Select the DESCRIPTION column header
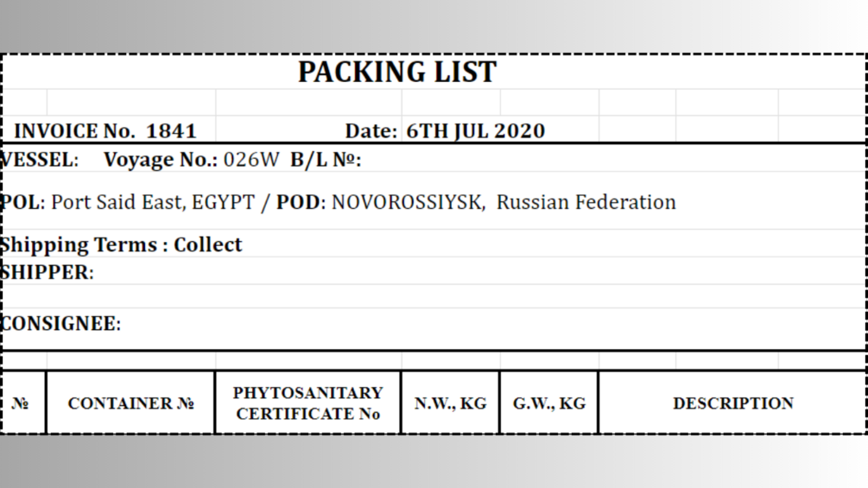This screenshot has height=488, width=868. point(732,402)
